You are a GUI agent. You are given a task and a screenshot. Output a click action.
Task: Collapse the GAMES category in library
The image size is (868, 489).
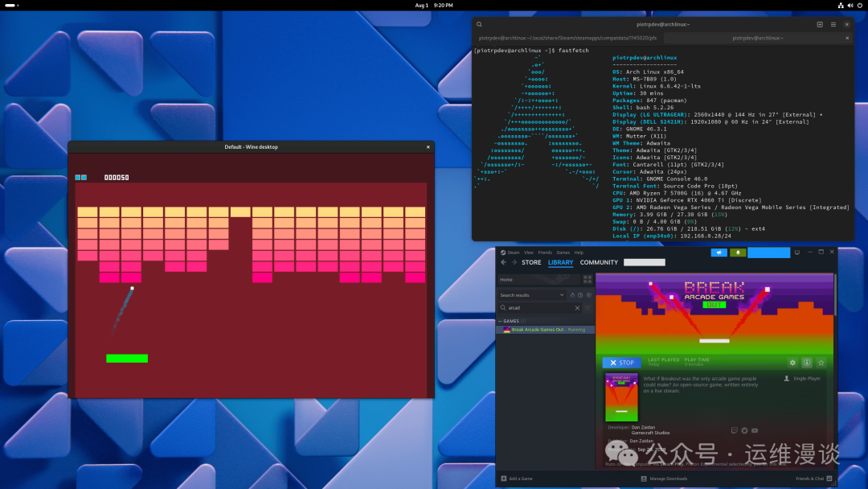[500, 320]
